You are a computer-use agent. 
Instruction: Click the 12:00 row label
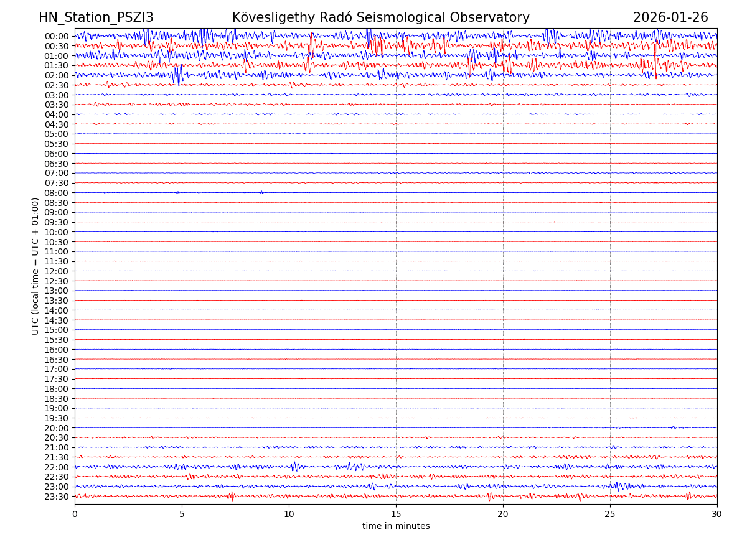pos(57,271)
